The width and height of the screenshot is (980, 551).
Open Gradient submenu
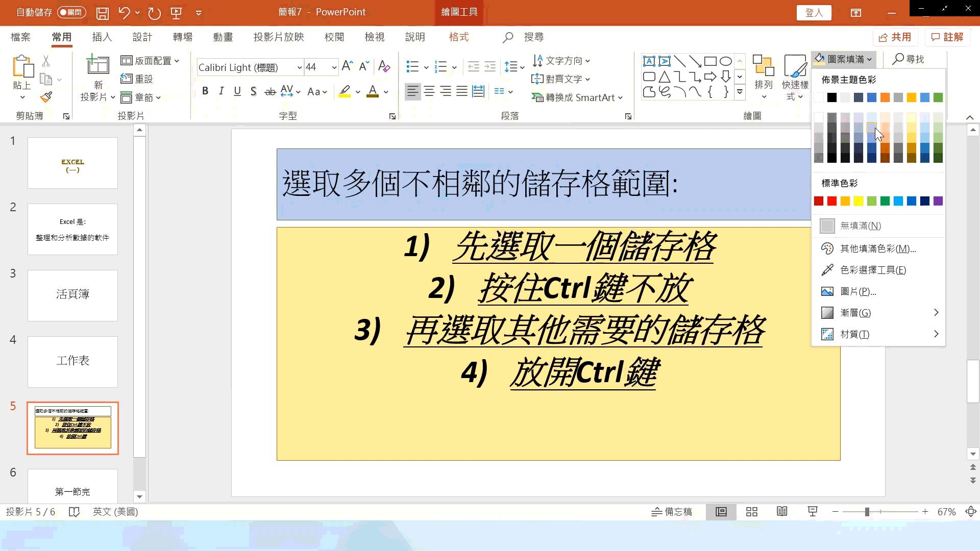(878, 313)
